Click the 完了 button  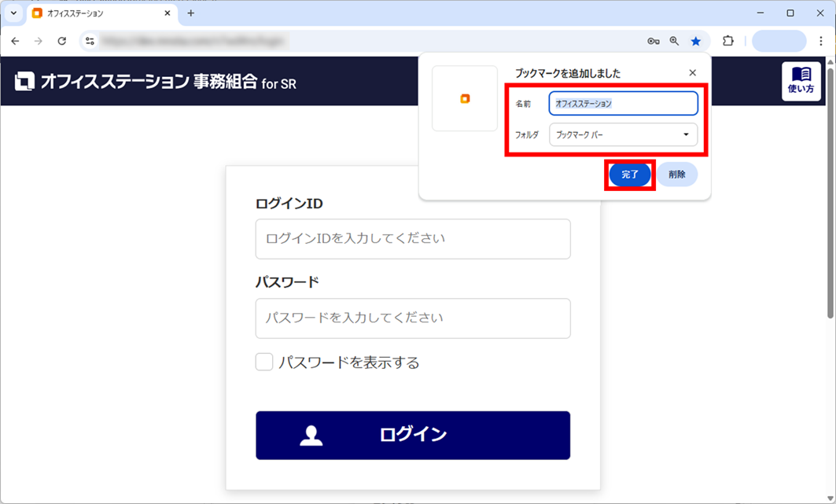[x=630, y=175]
